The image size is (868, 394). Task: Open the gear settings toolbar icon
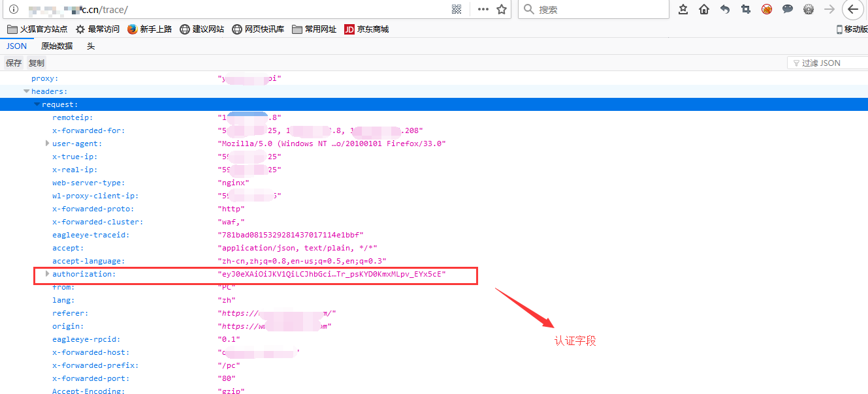click(809, 9)
